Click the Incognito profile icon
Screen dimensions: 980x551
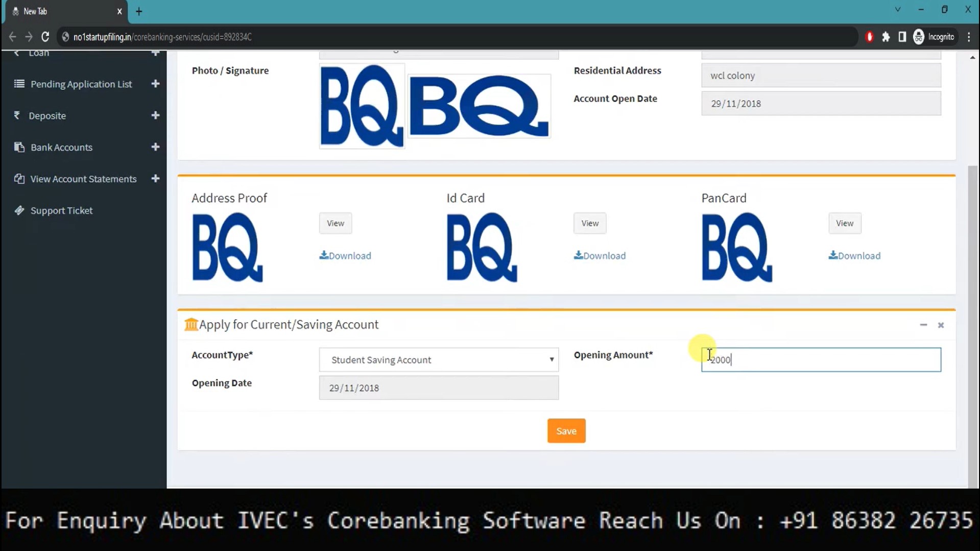pos(919,37)
